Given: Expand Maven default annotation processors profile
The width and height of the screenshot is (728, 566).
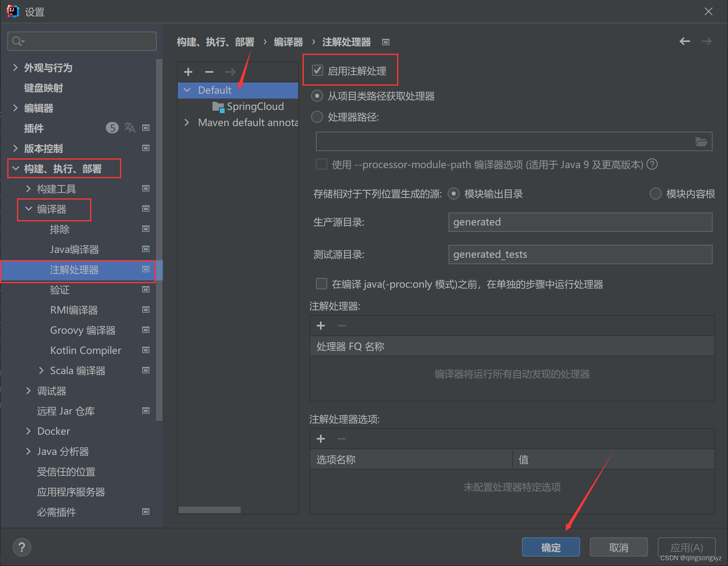Looking at the screenshot, I should [187, 122].
